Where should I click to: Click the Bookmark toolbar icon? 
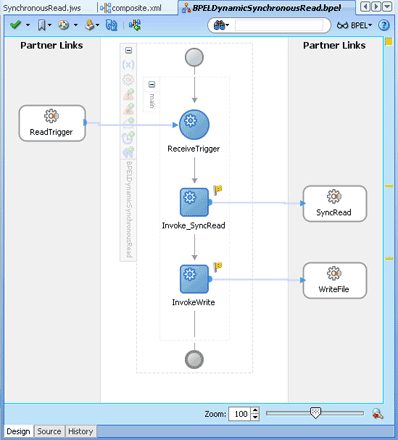41,25
